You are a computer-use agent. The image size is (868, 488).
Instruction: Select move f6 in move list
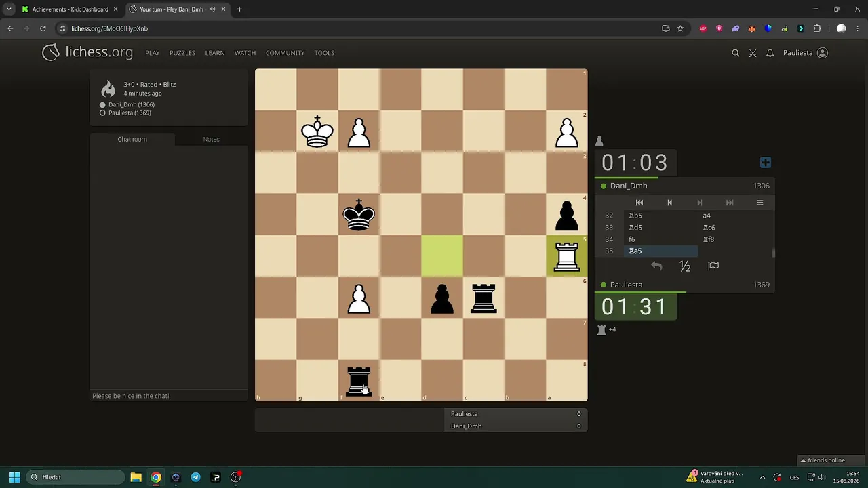tap(660, 239)
